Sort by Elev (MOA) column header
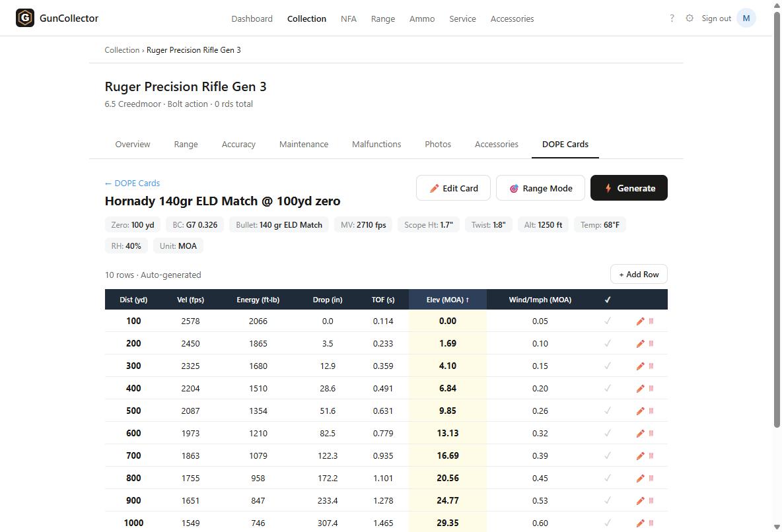This screenshot has height=532, width=782. [x=447, y=300]
